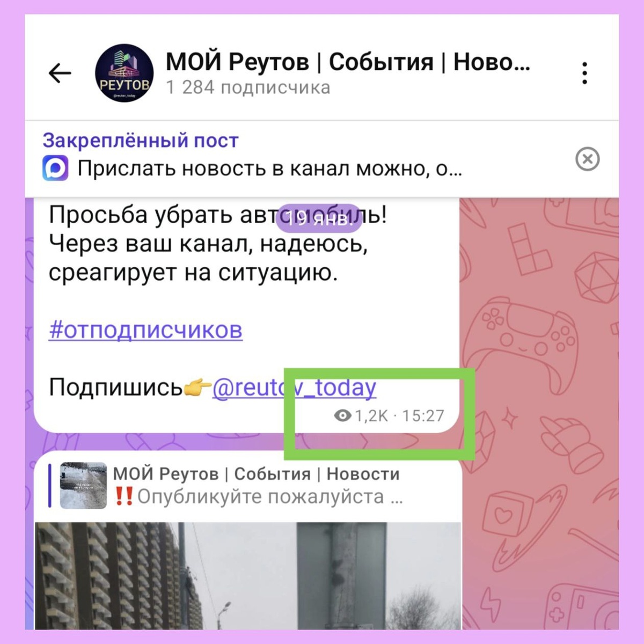
Task: Open the РЕУТОВ channel avatar
Action: tap(124, 73)
